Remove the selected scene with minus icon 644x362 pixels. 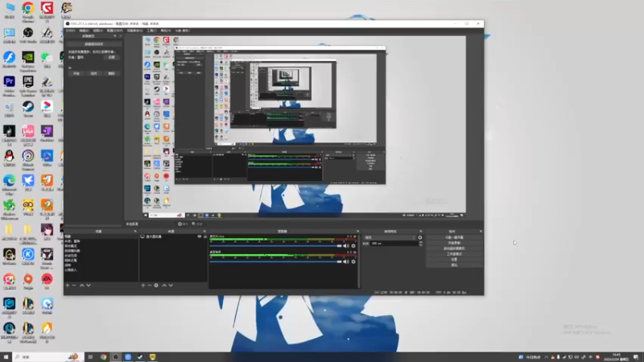pos(74,286)
